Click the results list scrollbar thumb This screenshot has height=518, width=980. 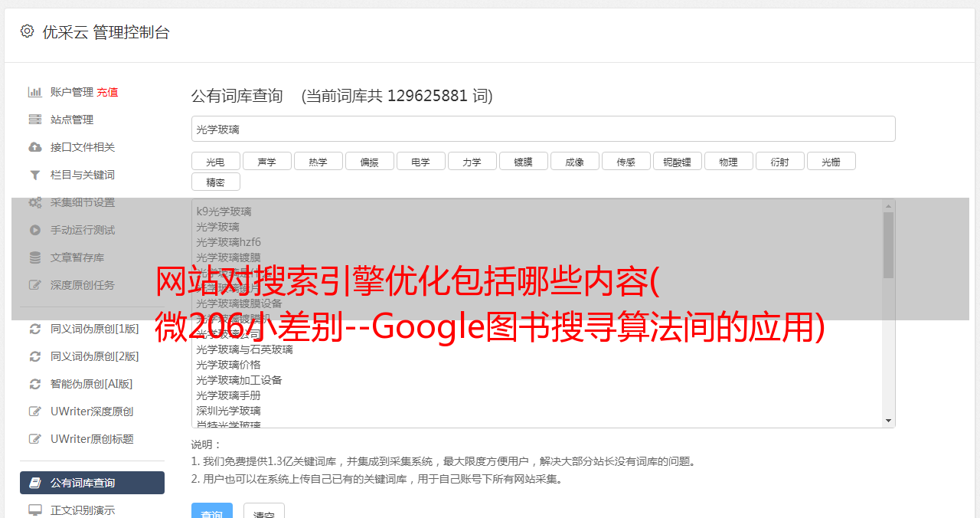[x=888, y=245]
